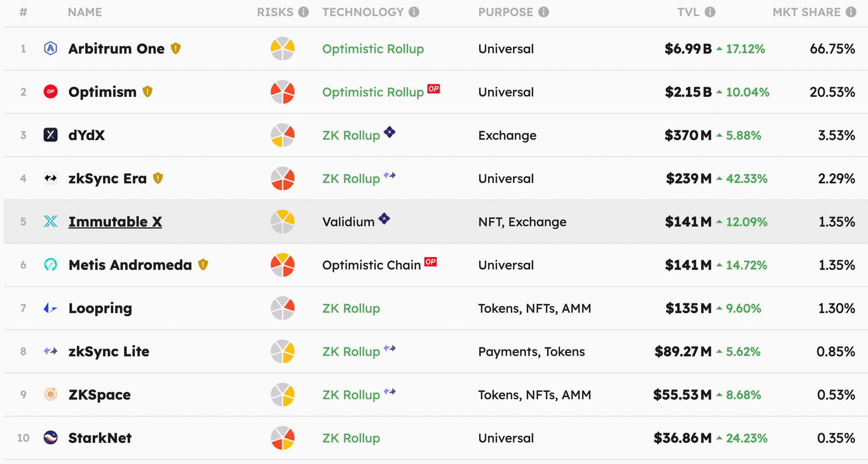Viewport: 868px width, 464px height.
Task: Open the Arbitrum One project link
Action: pos(117,49)
